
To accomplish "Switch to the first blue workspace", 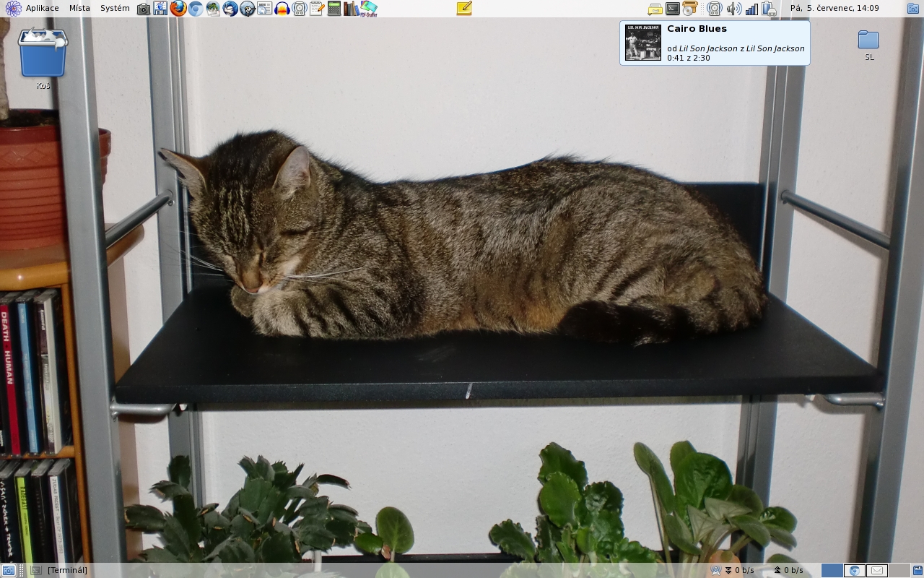I will tap(832, 570).
